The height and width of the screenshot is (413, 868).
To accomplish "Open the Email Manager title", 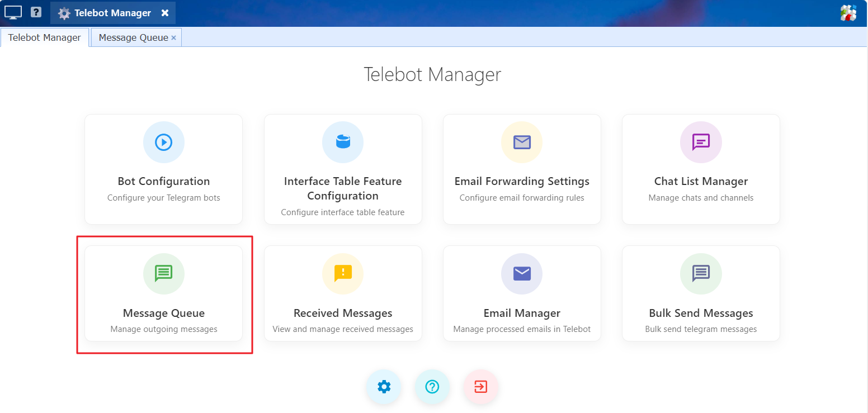I will pos(522,313).
